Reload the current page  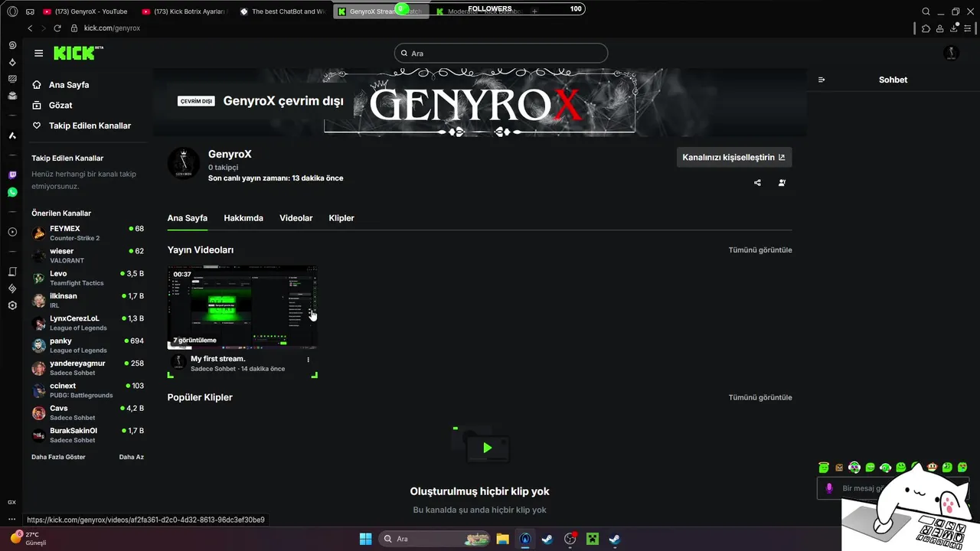click(57, 28)
